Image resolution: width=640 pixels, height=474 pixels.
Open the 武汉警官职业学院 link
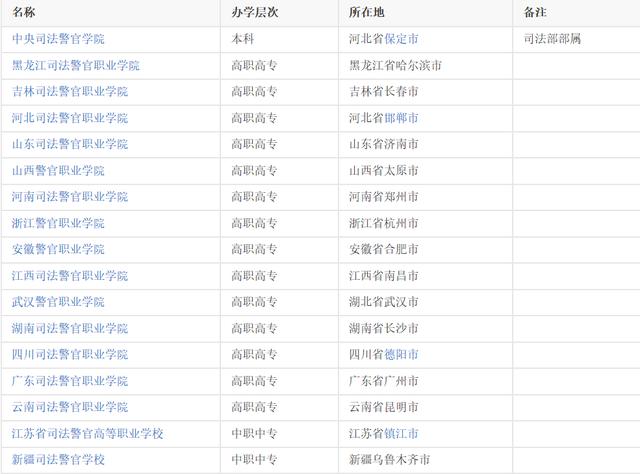point(58,302)
